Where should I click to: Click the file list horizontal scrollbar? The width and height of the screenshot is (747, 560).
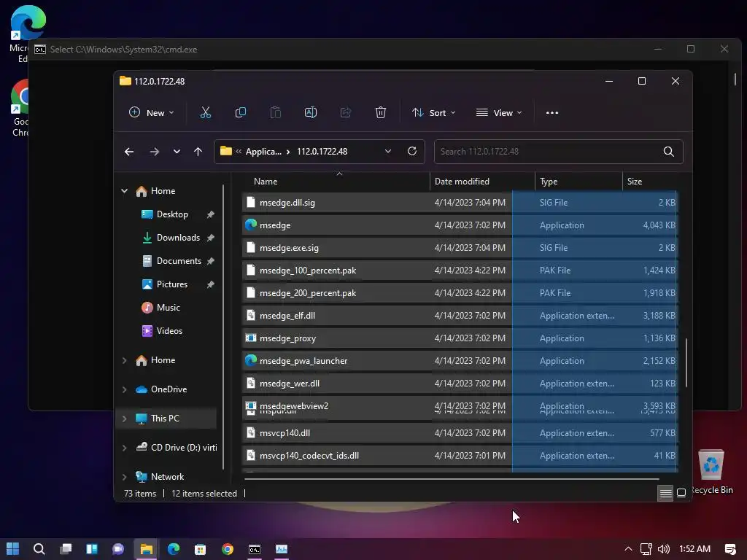point(452,478)
